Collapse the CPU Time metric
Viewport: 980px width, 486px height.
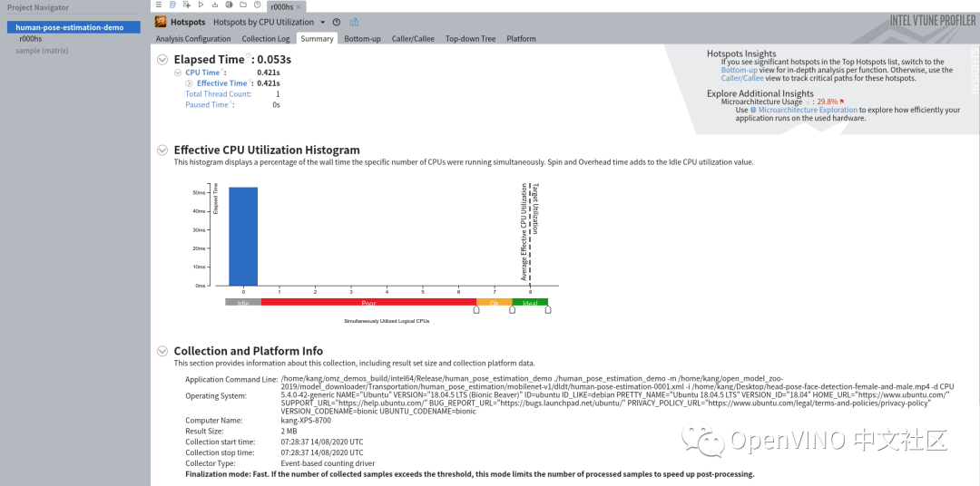coord(178,73)
